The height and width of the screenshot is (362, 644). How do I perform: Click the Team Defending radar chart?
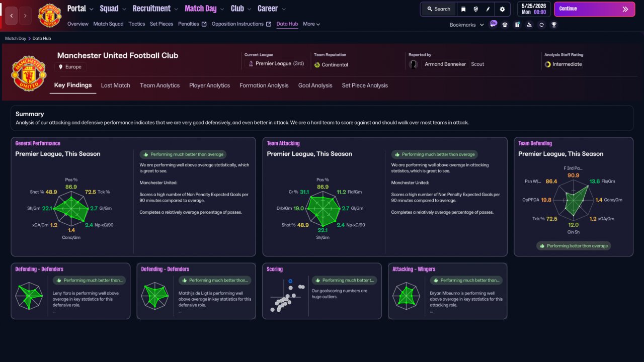[x=574, y=200]
